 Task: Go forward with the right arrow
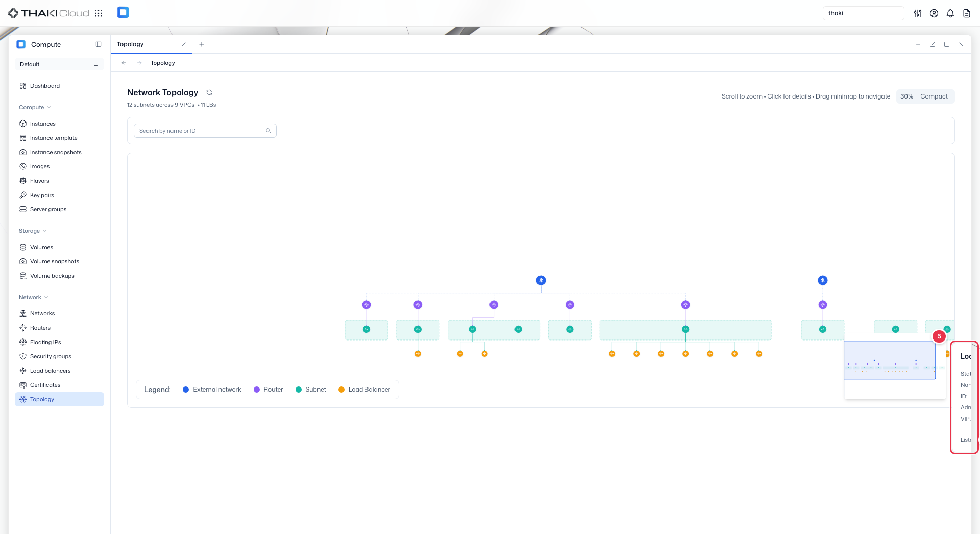click(139, 63)
